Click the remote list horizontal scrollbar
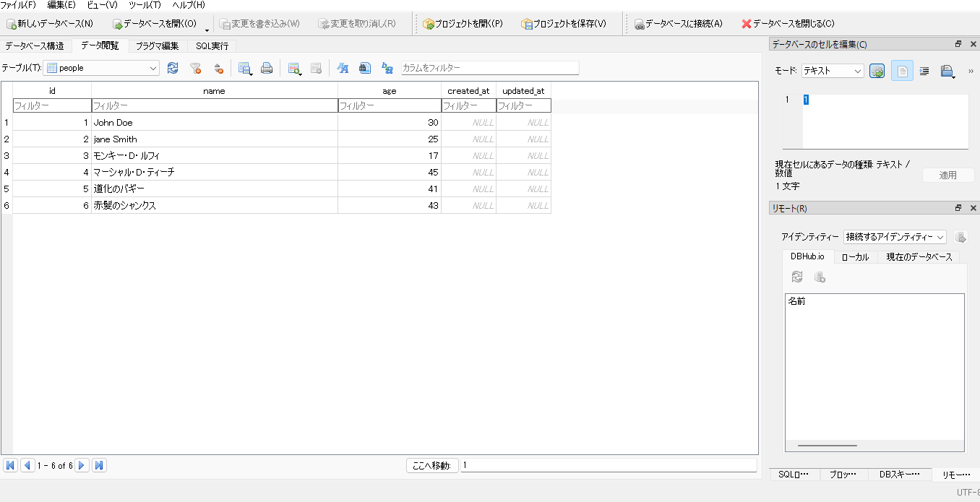Image resolution: width=980 pixels, height=502 pixels. pyautogui.click(x=828, y=446)
